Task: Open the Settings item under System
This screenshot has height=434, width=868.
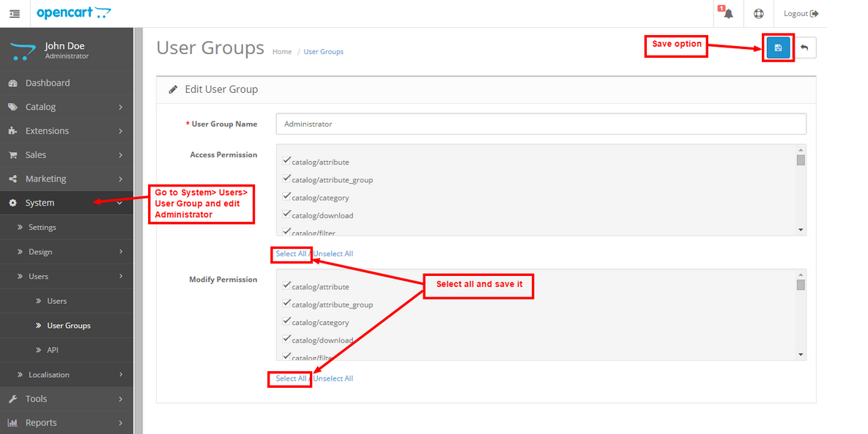Action: (42, 228)
